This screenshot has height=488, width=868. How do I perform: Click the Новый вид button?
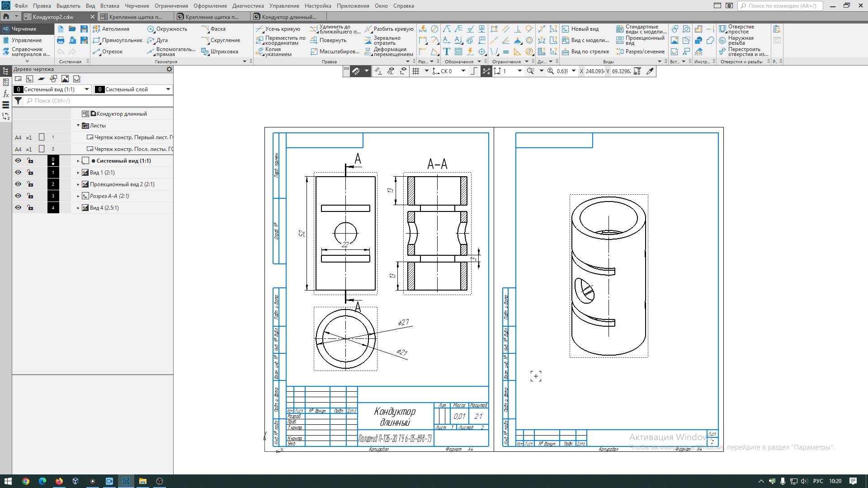pos(580,29)
